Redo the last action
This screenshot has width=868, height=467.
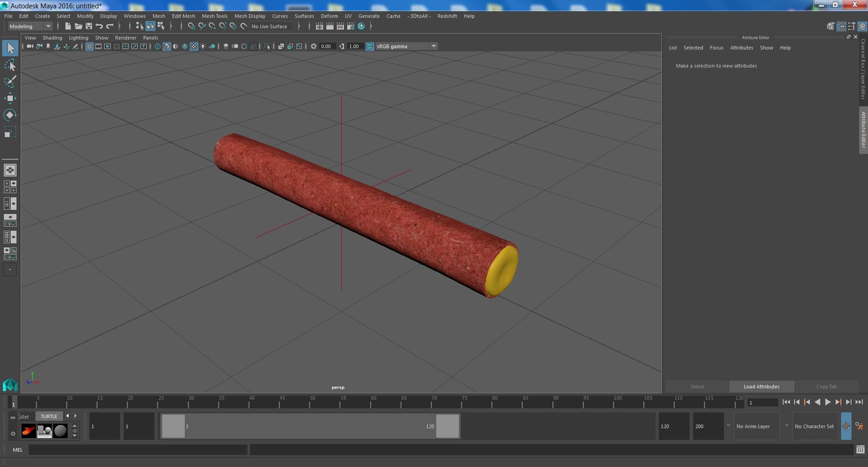coord(110,26)
